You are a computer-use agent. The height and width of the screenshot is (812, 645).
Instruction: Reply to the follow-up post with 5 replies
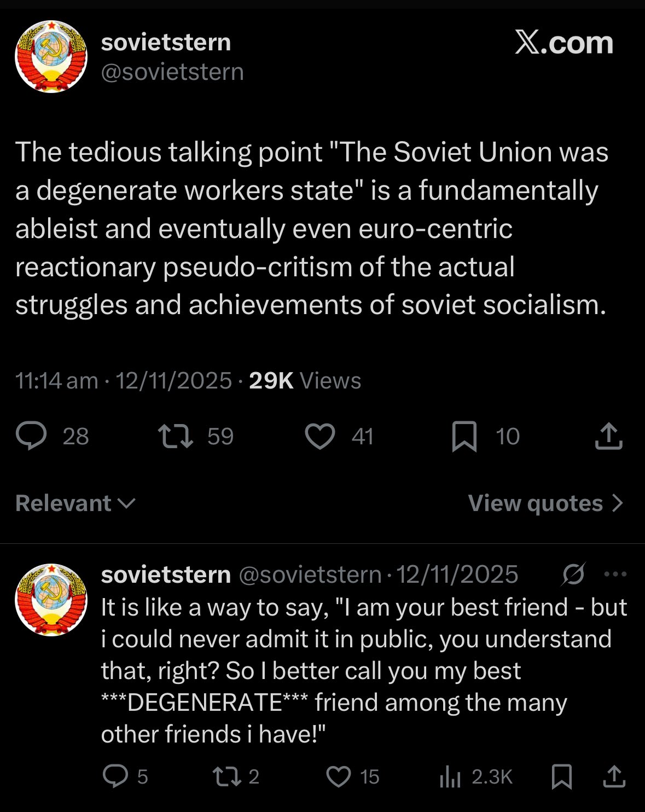(x=115, y=776)
